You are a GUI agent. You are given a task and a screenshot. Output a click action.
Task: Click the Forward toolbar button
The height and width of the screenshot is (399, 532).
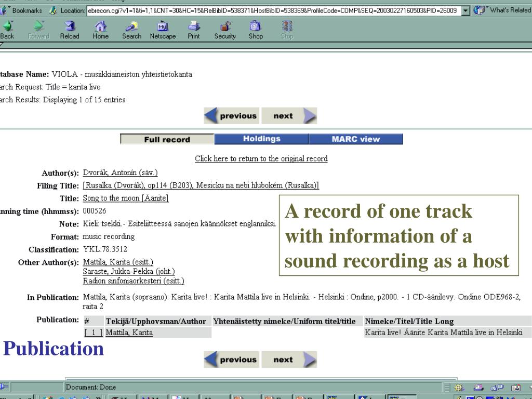38,30
